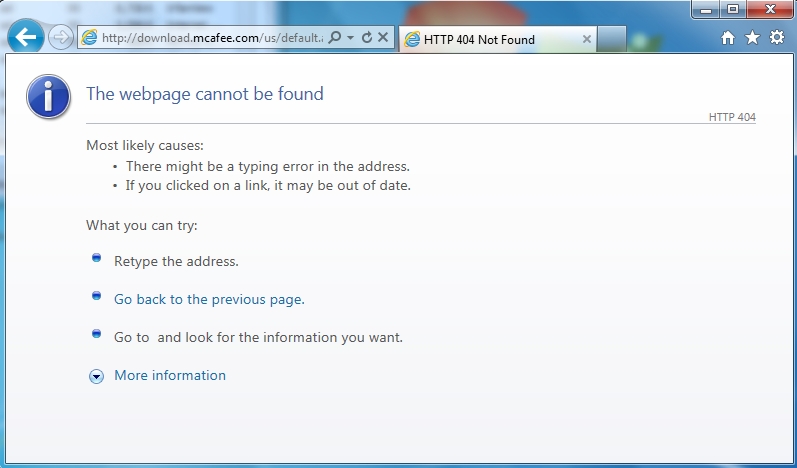Screen dimensions: 797x468
Task: Close the HTTP 404 Not Found tab
Action: (x=587, y=39)
